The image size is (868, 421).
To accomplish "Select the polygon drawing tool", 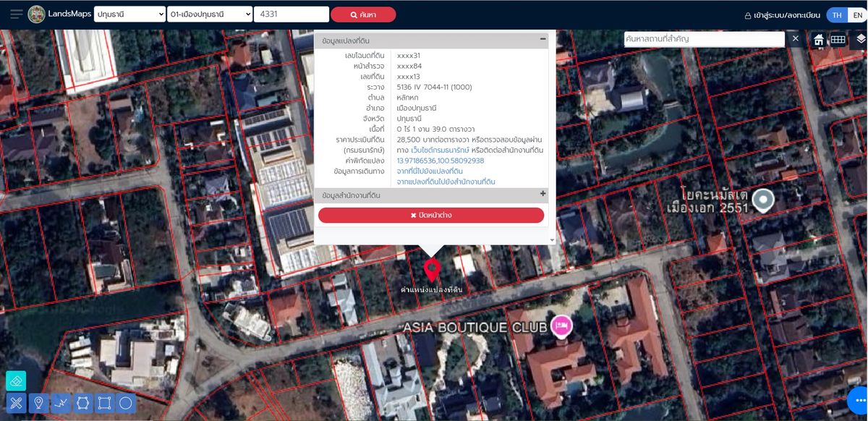I will pos(82,403).
